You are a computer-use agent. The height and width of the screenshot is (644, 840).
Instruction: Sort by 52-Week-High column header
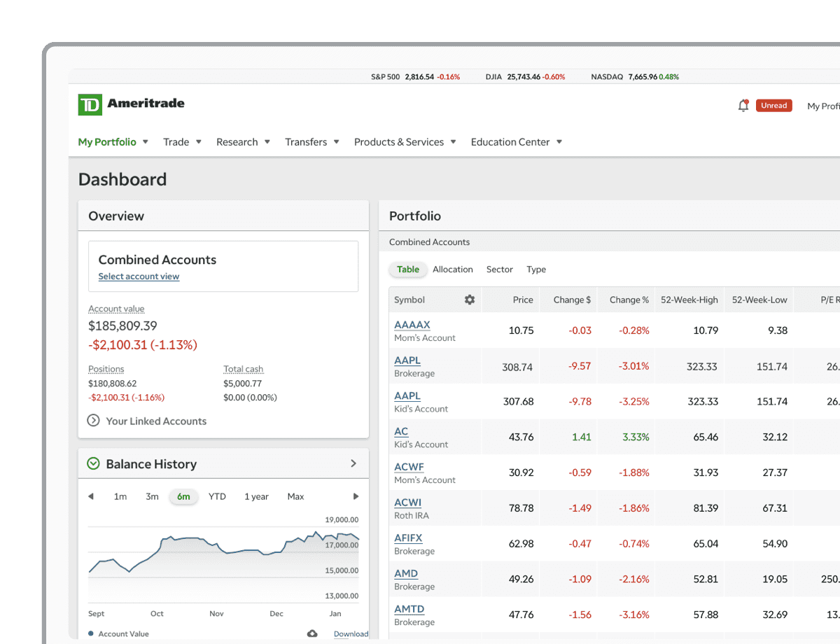click(x=689, y=300)
